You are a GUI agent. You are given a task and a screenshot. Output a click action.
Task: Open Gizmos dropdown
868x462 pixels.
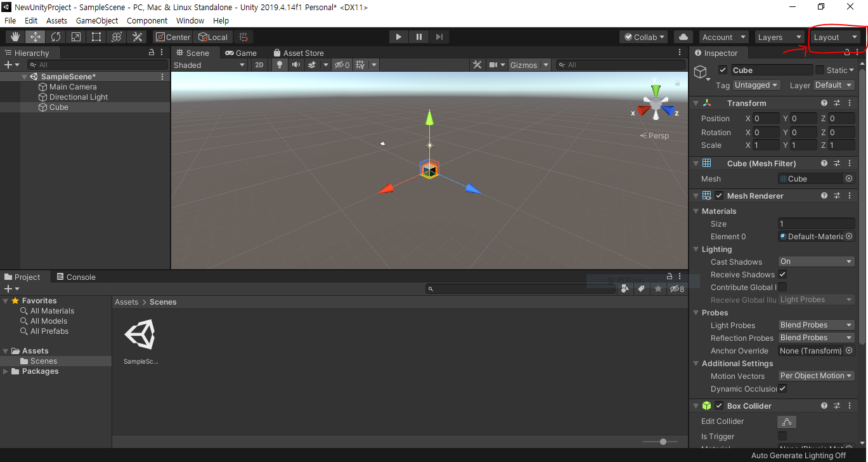point(531,65)
